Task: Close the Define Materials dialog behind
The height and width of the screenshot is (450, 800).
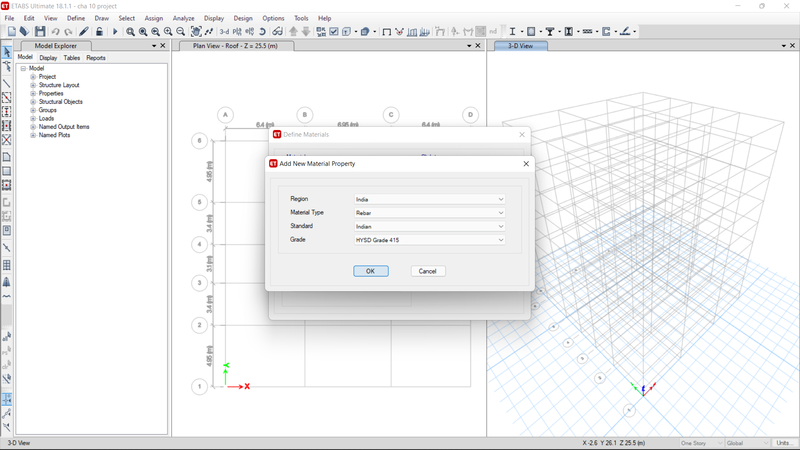Action: (522, 135)
